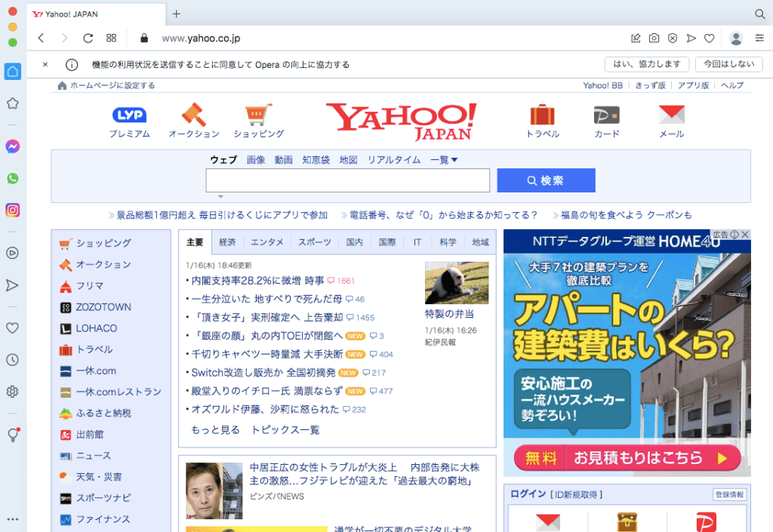Open History clock icon in sidebar

pyautogui.click(x=12, y=360)
